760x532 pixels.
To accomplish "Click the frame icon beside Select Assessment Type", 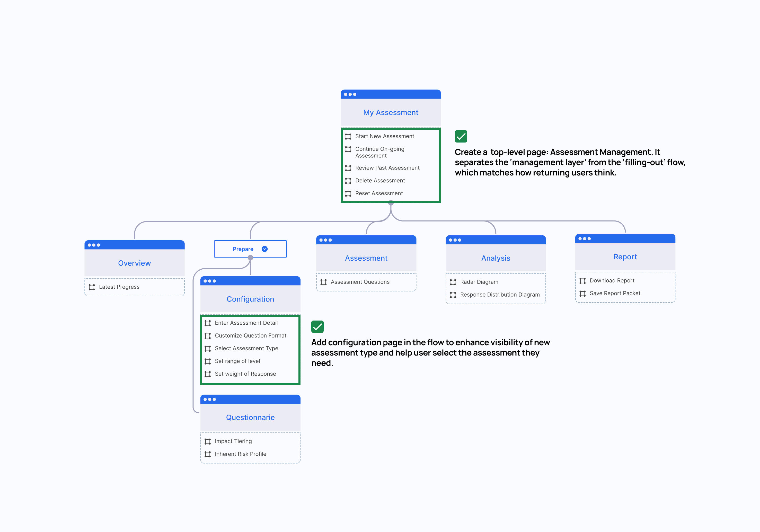I will point(208,349).
